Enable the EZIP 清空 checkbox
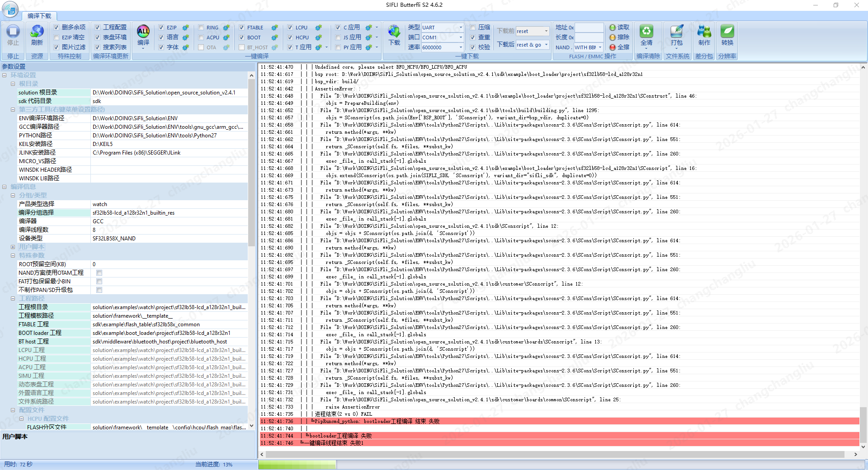This screenshot has width=868, height=470. [x=57, y=38]
